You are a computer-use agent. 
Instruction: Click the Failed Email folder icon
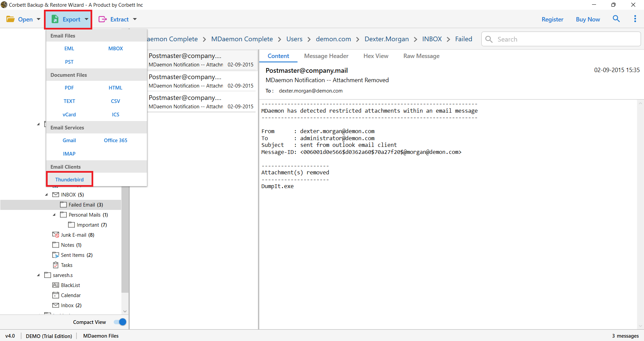point(63,205)
